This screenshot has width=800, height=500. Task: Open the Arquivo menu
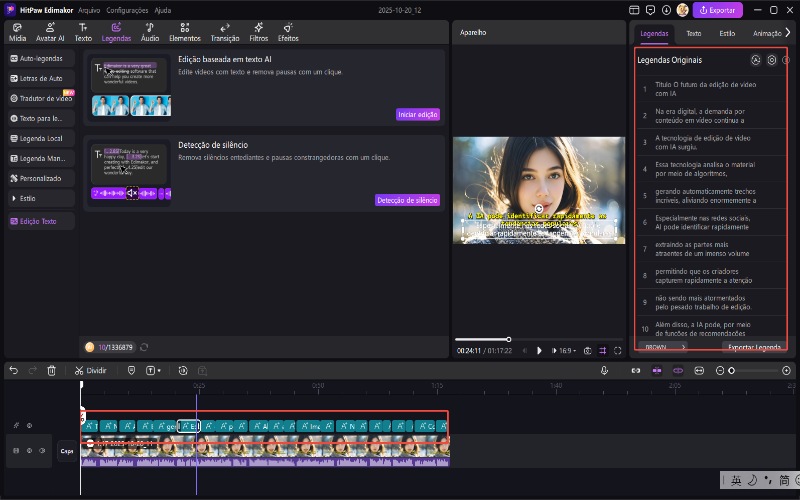pos(89,10)
